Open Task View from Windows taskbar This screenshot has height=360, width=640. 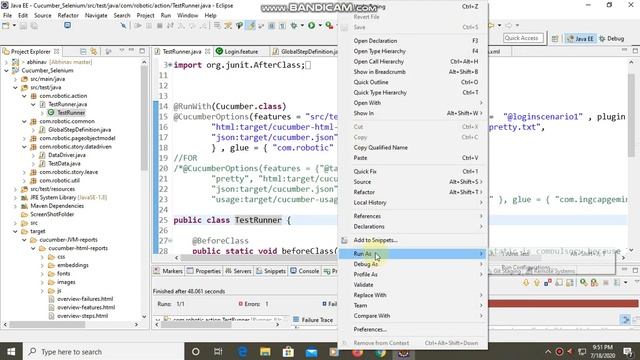click(218, 351)
